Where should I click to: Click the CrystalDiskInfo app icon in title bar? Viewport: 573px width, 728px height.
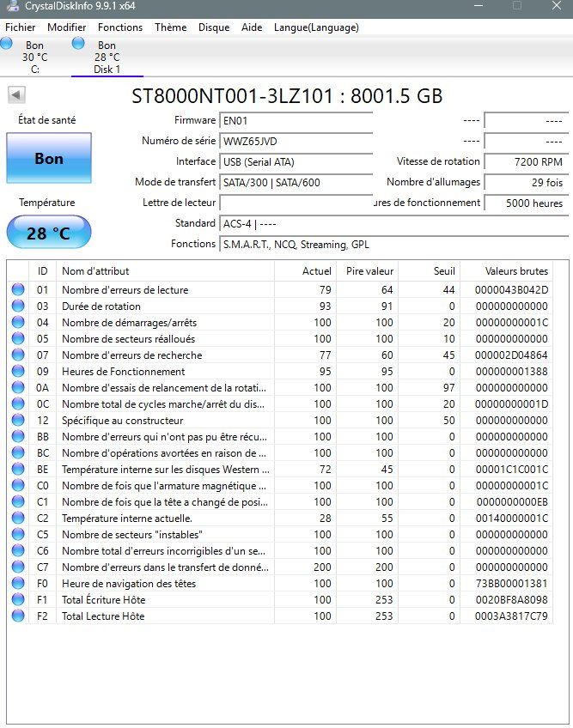(13, 6)
